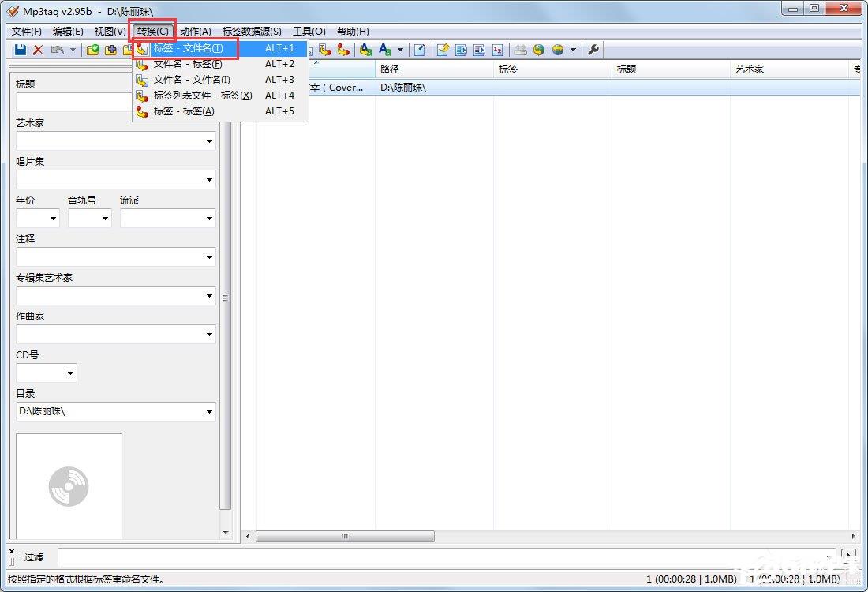Click the Actions toolbar icon
Image resolution: width=868 pixels, height=592 pixels.
click(x=366, y=50)
